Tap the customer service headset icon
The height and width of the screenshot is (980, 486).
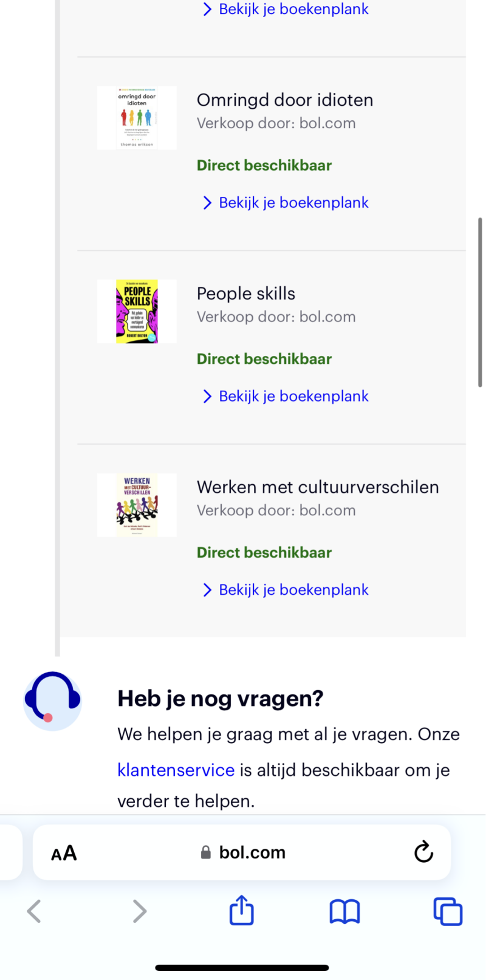click(x=52, y=700)
